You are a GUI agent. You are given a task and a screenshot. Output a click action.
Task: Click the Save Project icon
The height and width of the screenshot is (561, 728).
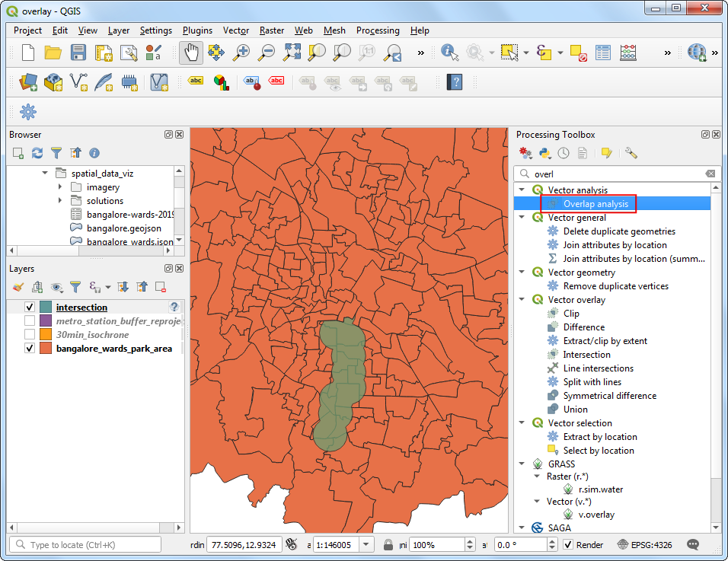pos(78,53)
